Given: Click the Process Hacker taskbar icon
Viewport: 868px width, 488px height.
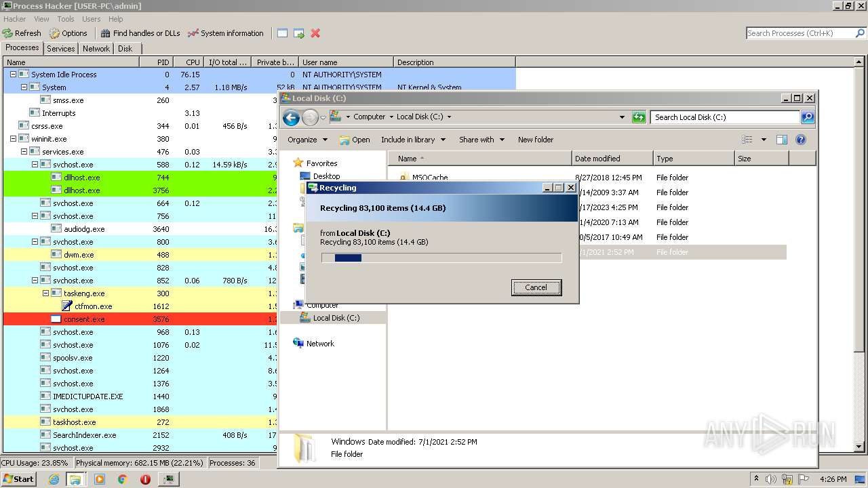Looking at the screenshot, I should pyautogui.click(x=169, y=479).
